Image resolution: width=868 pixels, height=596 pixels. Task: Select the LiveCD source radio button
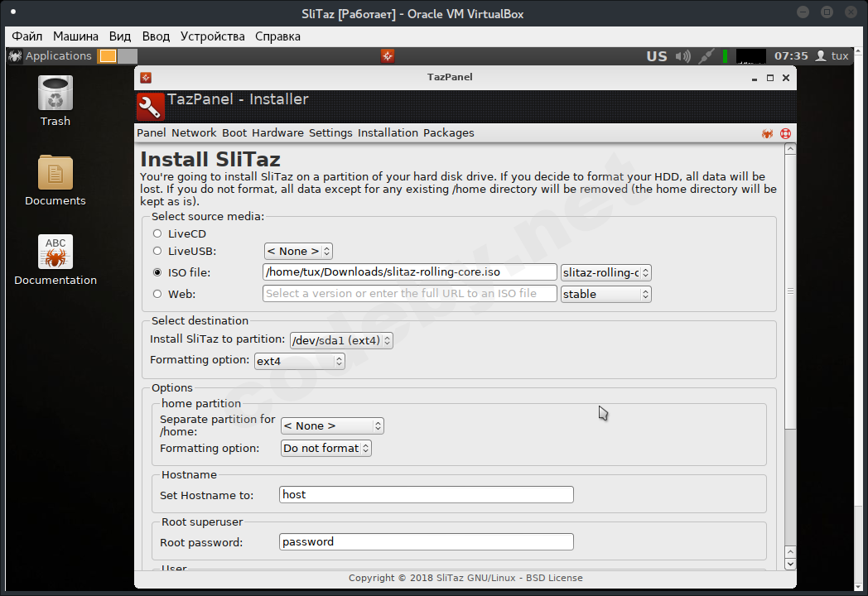point(157,233)
